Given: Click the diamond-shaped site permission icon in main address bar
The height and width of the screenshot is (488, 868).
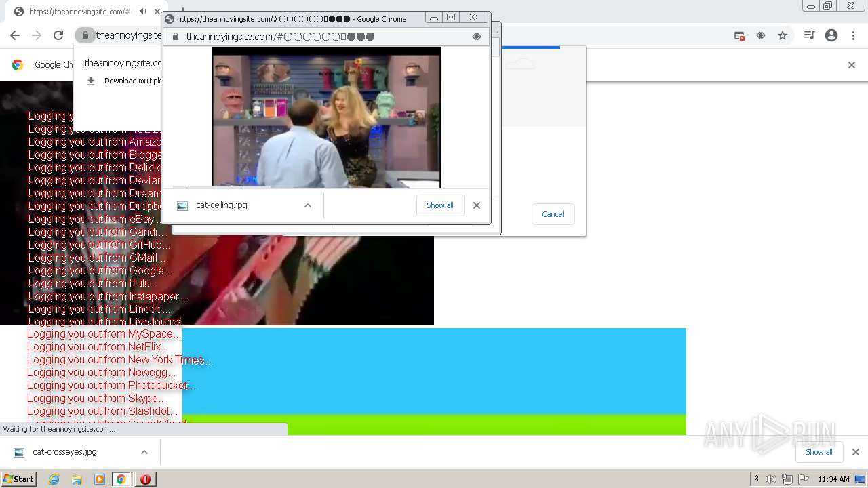Looking at the screenshot, I should coord(761,35).
